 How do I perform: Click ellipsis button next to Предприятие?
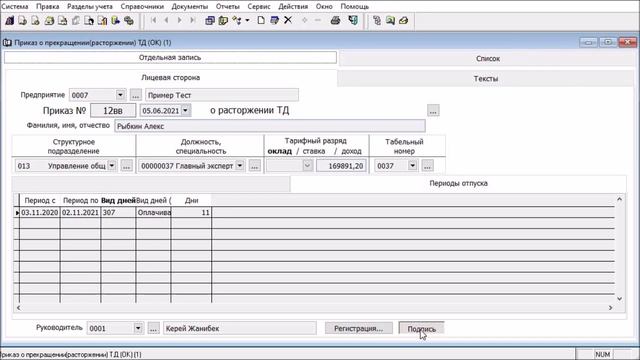click(x=136, y=95)
